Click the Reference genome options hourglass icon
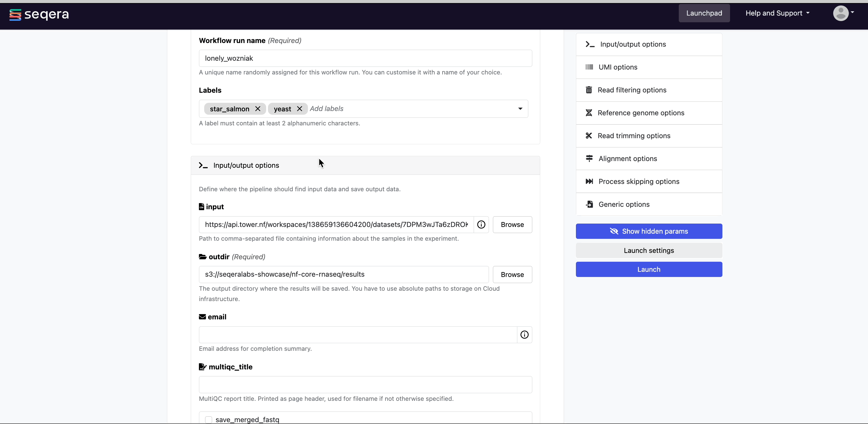 pos(588,113)
